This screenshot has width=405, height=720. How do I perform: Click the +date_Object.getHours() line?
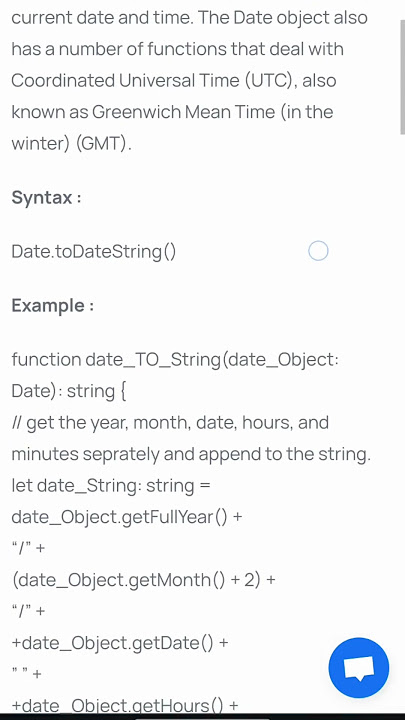coord(125,705)
